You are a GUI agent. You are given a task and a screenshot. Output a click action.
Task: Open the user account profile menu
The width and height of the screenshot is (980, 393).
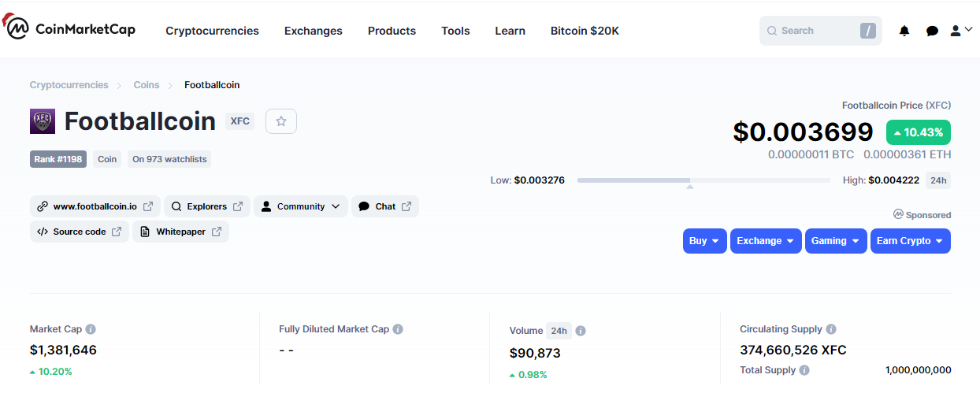(961, 31)
